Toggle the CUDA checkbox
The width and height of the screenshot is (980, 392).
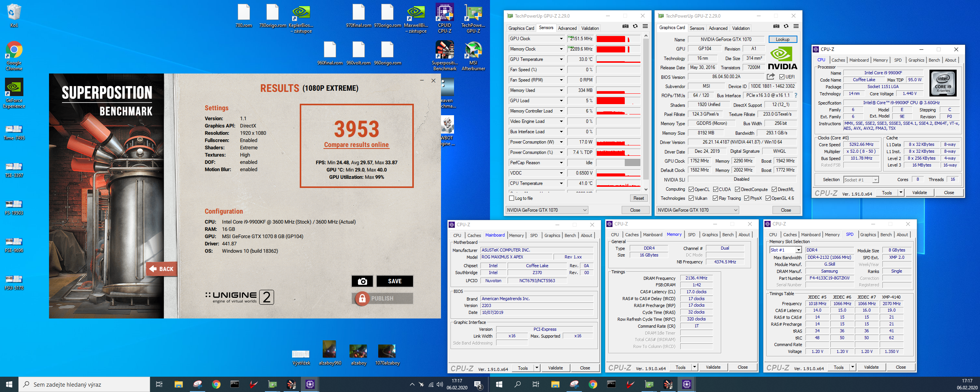click(x=715, y=189)
